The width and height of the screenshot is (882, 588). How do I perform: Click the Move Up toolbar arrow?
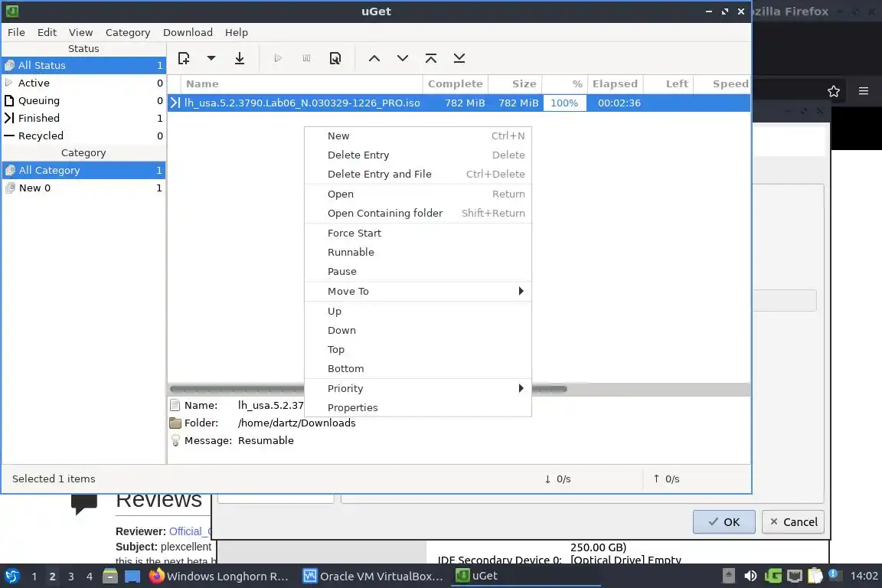coord(374,58)
